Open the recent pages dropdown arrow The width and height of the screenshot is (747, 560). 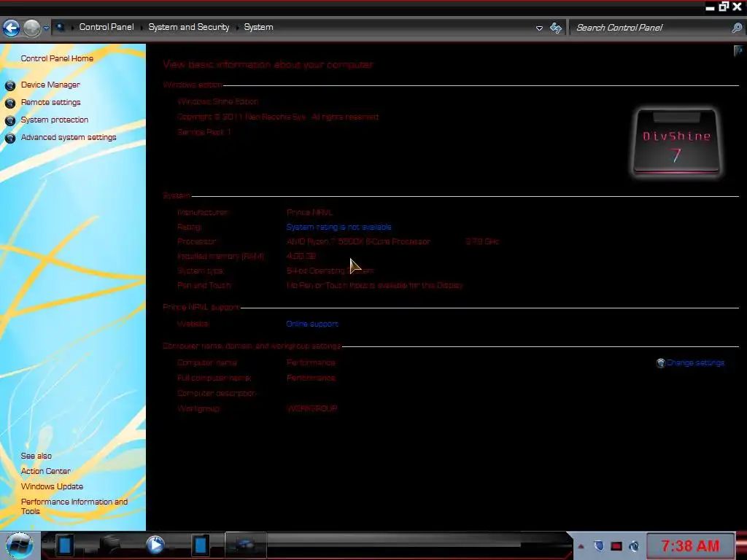pyautogui.click(x=46, y=28)
